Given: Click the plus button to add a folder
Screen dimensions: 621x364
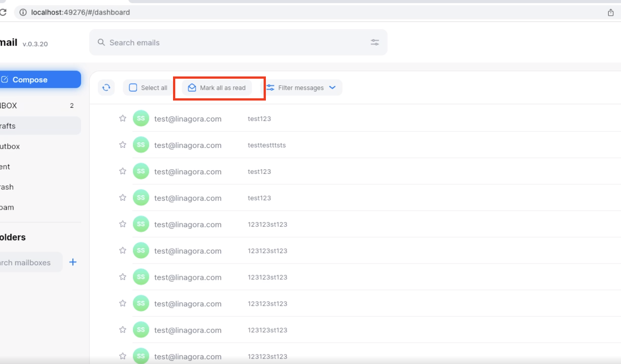Looking at the screenshot, I should (x=72, y=262).
